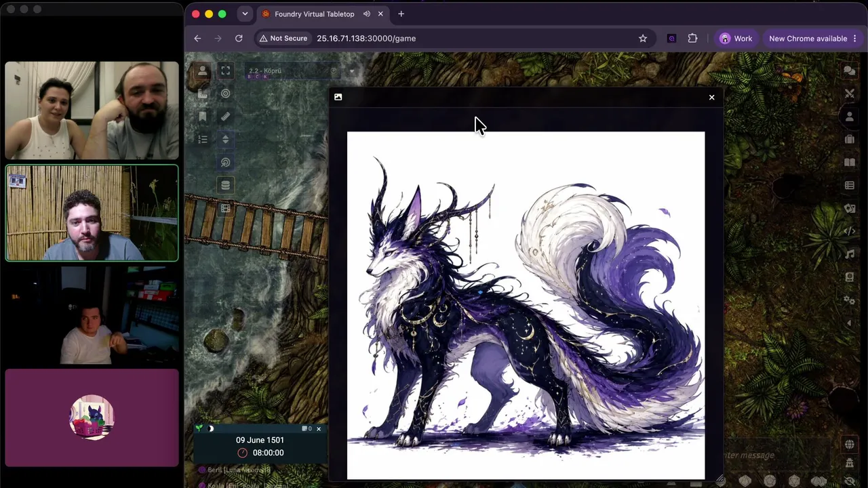Viewport: 868px width, 488px height.
Task: Click the up-down elevation arrows tool
Action: coord(226,140)
